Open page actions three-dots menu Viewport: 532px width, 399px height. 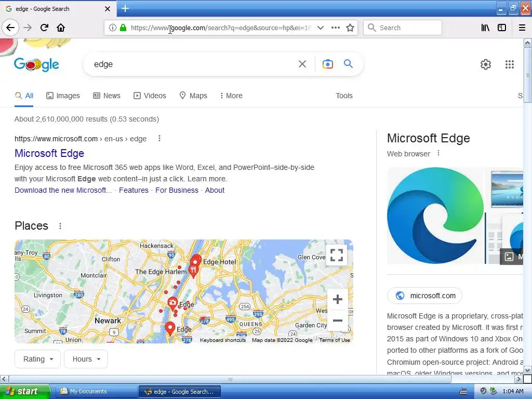pyautogui.click(x=335, y=28)
